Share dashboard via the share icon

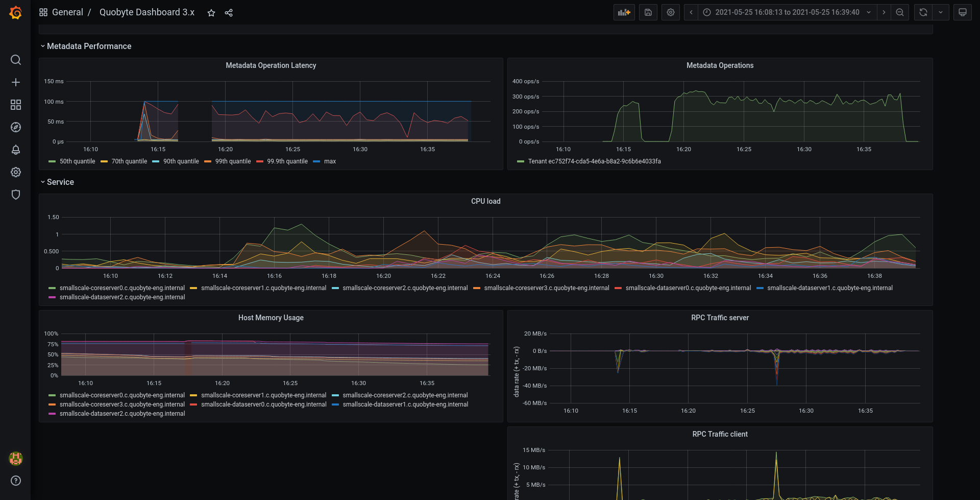click(x=229, y=13)
